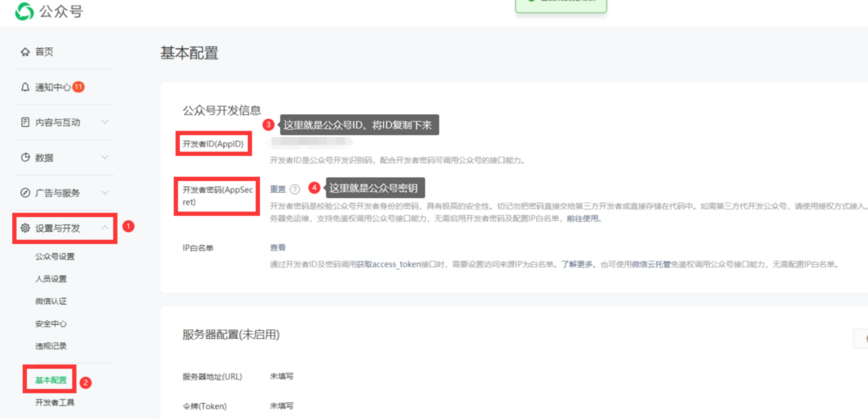
Task: Open the 了解更多 link
Action: click(x=577, y=265)
